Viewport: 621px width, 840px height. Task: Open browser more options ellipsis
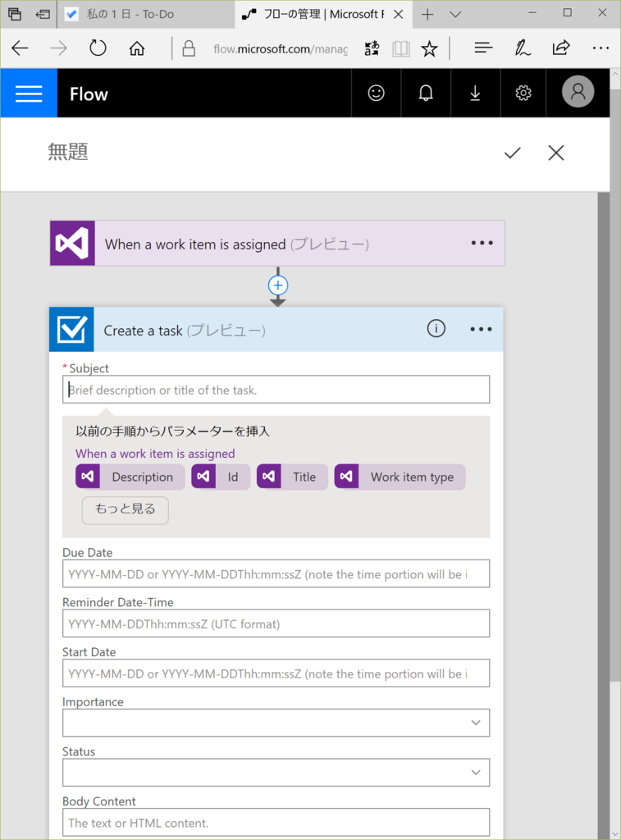click(x=600, y=48)
